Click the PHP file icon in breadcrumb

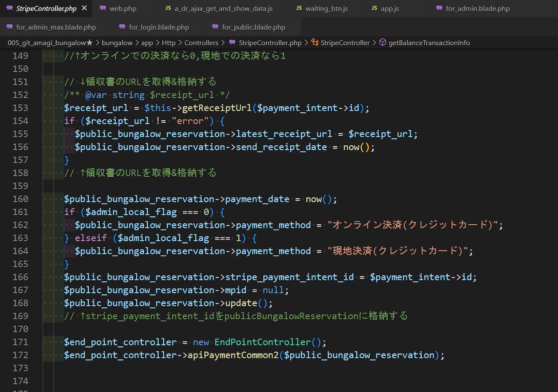[232, 42]
